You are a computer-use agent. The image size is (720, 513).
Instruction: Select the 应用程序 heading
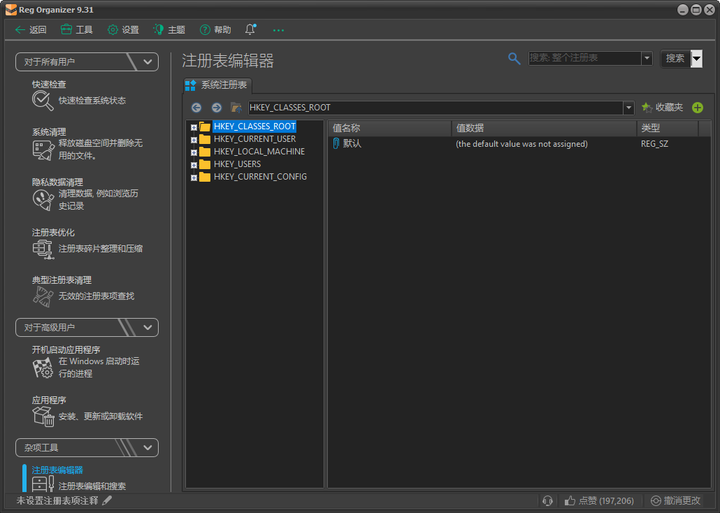49,400
